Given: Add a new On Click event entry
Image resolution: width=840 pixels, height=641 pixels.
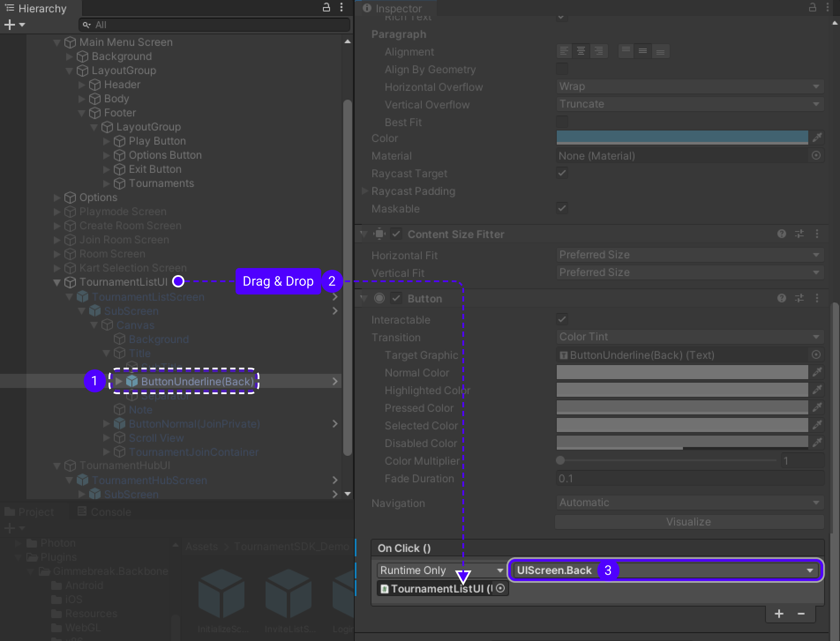Looking at the screenshot, I should point(779,614).
